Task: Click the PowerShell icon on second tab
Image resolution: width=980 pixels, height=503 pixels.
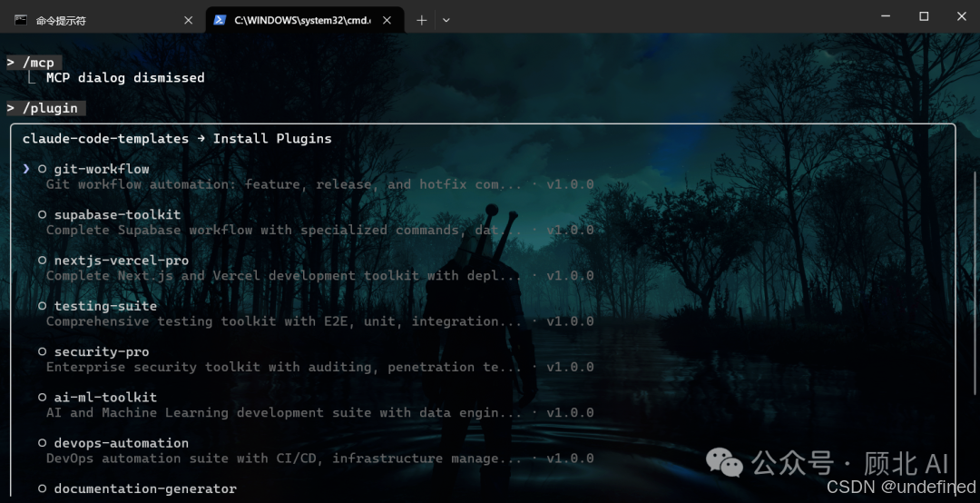Action: [x=220, y=20]
